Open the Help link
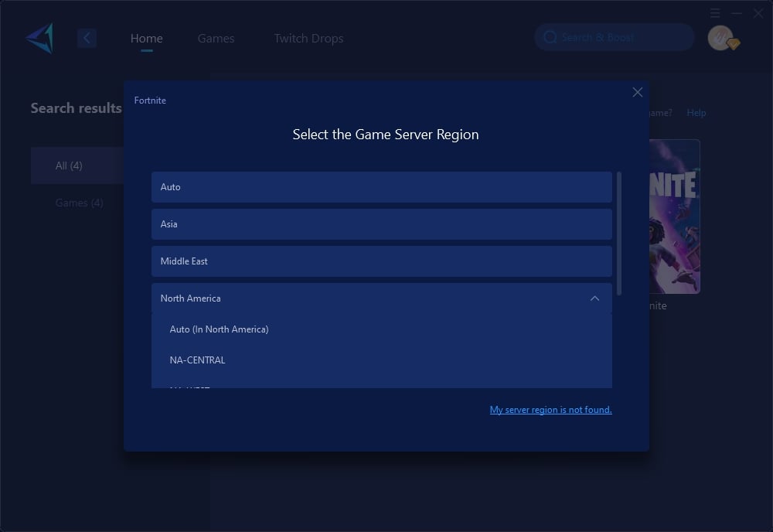The width and height of the screenshot is (773, 532). 696,113
